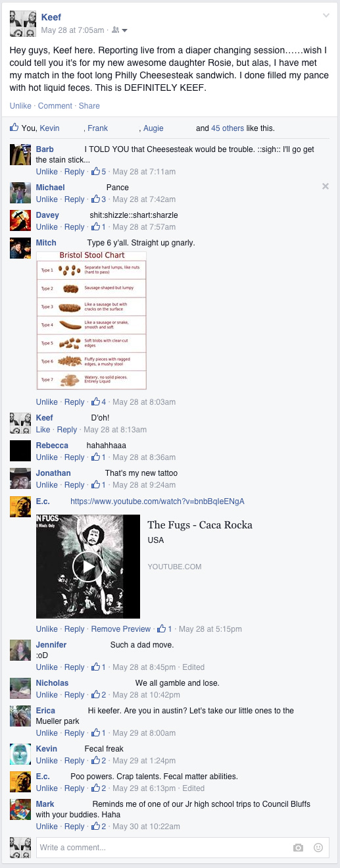
Task: Remove Preview on E.c.'s YouTube comment
Action: 121,629
